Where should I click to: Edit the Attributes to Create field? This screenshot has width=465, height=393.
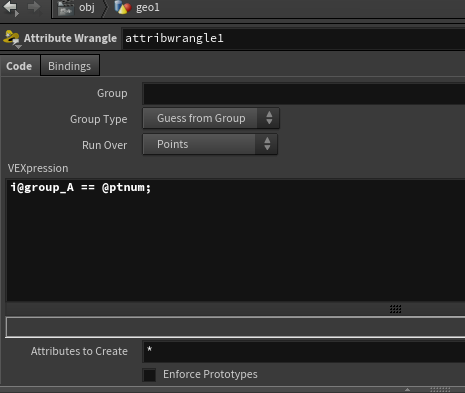304,351
